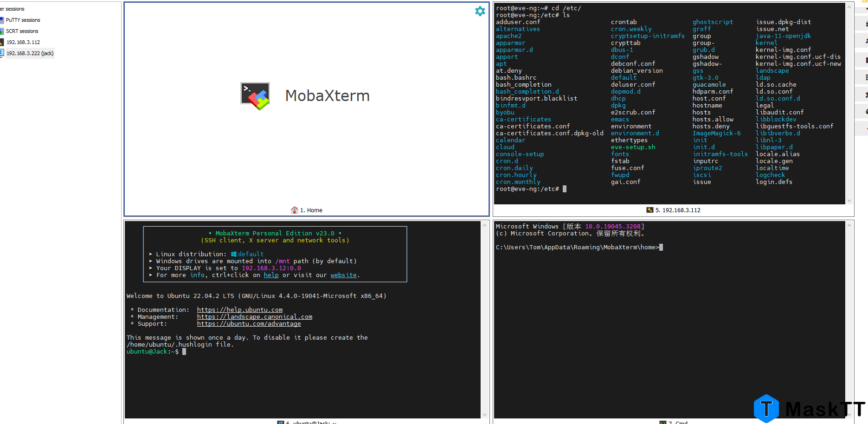
Task: Click the house icon of Home tab
Action: tap(294, 210)
